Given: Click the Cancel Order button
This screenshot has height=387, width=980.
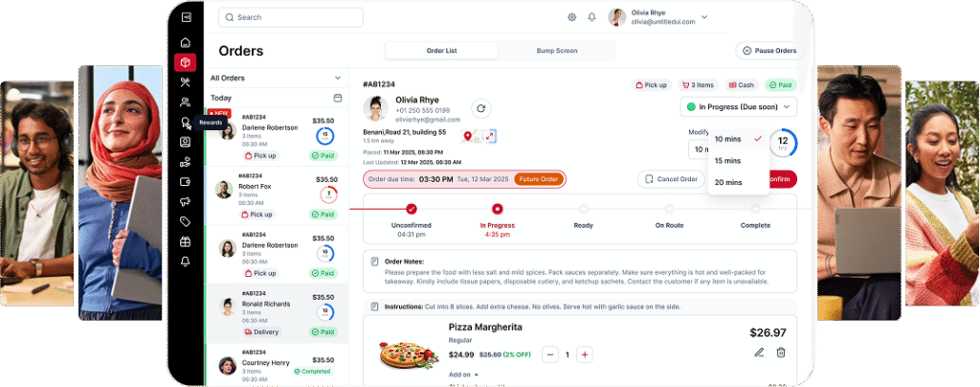Looking at the screenshot, I should click(671, 179).
